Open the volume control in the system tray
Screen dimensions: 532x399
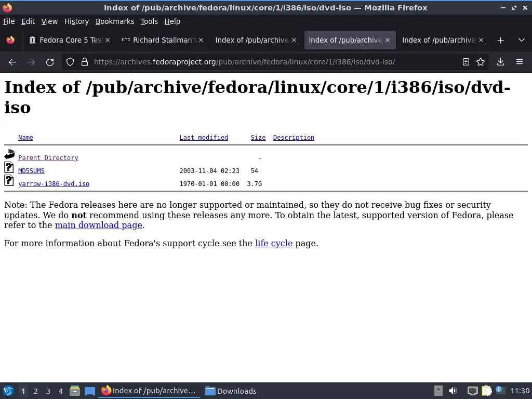453,391
